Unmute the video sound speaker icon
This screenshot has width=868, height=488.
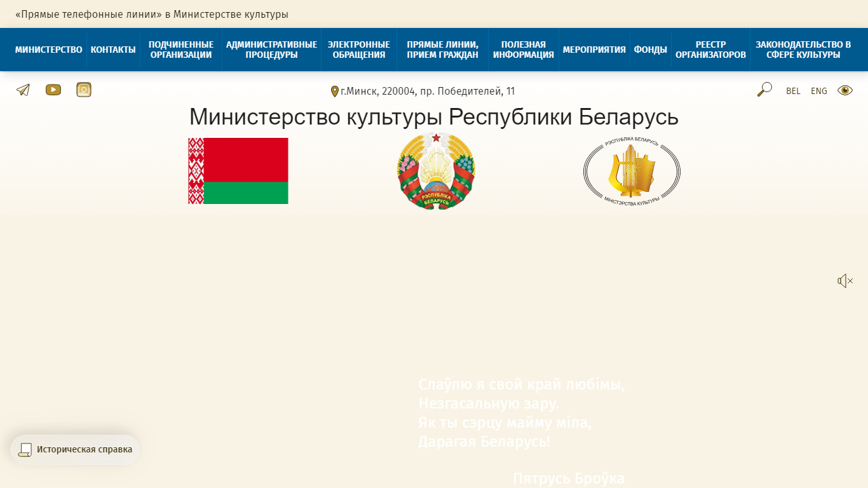(x=845, y=281)
